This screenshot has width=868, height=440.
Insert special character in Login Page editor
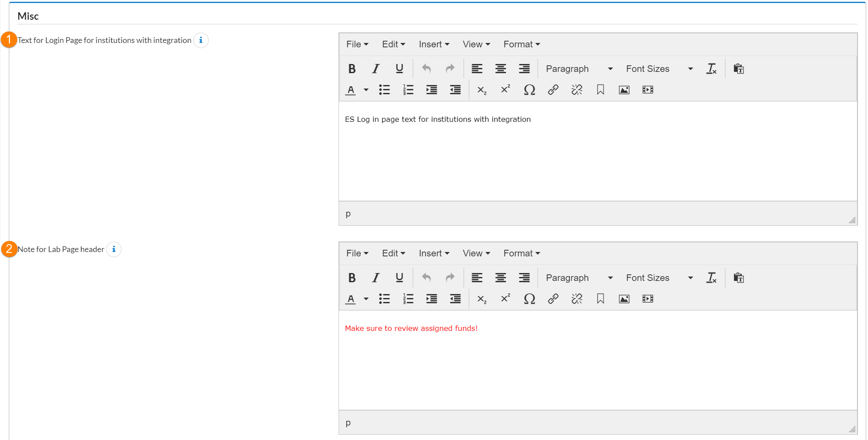(x=529, y=90)
